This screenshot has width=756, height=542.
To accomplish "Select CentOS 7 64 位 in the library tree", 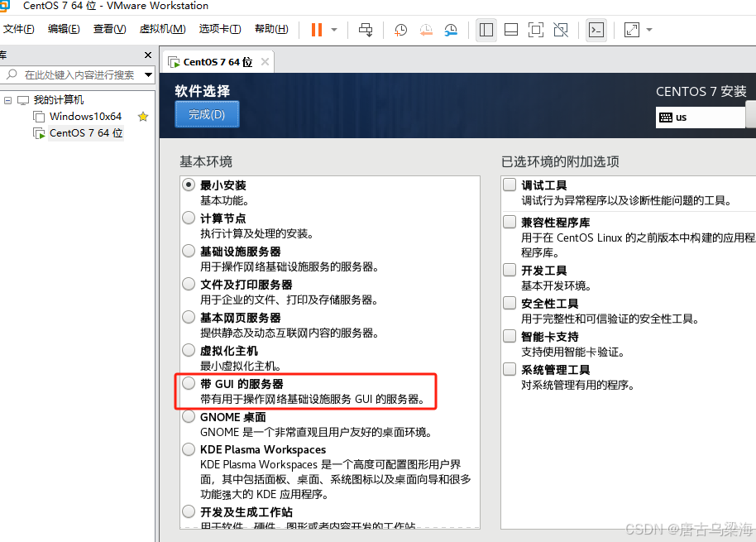I will pos(86,132).
